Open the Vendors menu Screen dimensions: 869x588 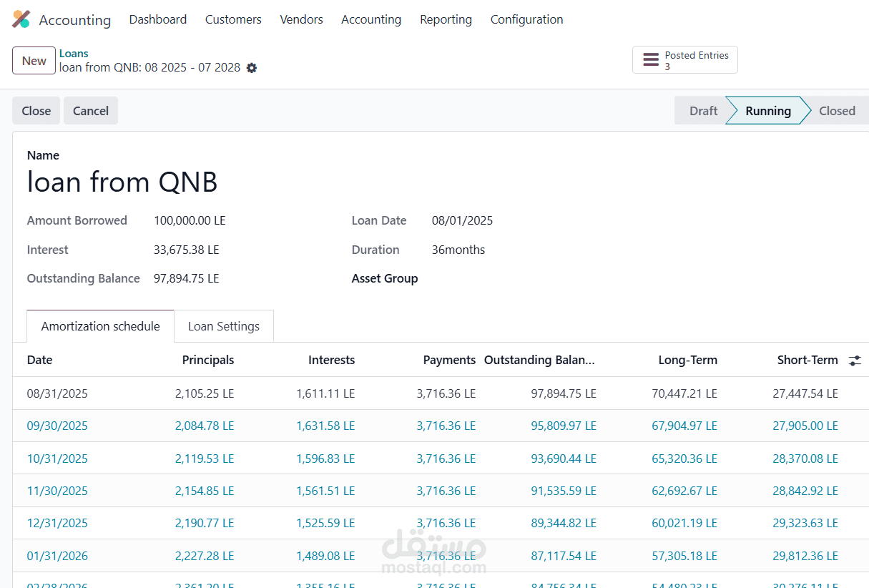pos(301,19)
